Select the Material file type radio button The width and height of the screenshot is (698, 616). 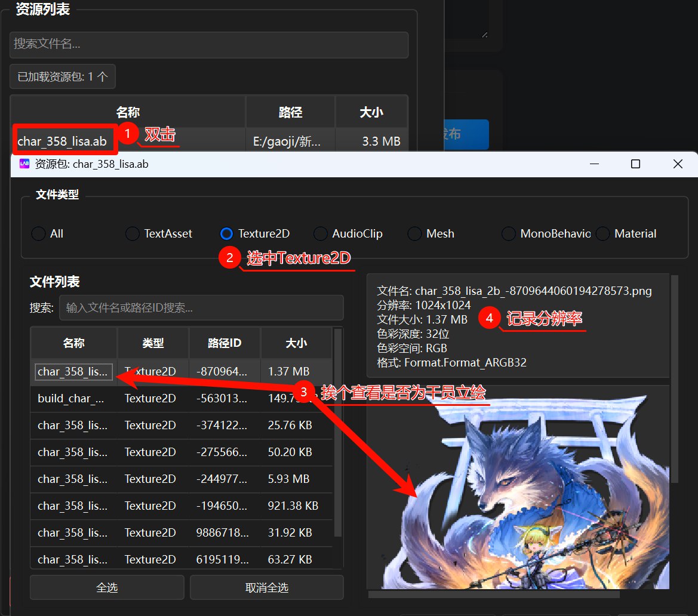click(x=603, y=234)
